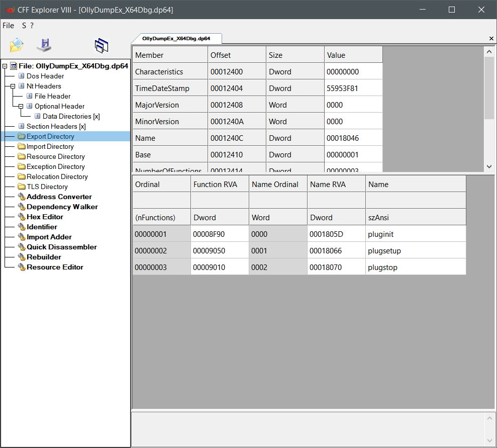The height and width of the screenshot is (448, 497).
Task: Select Base value 00000001 cell
Action: [353, 155]
